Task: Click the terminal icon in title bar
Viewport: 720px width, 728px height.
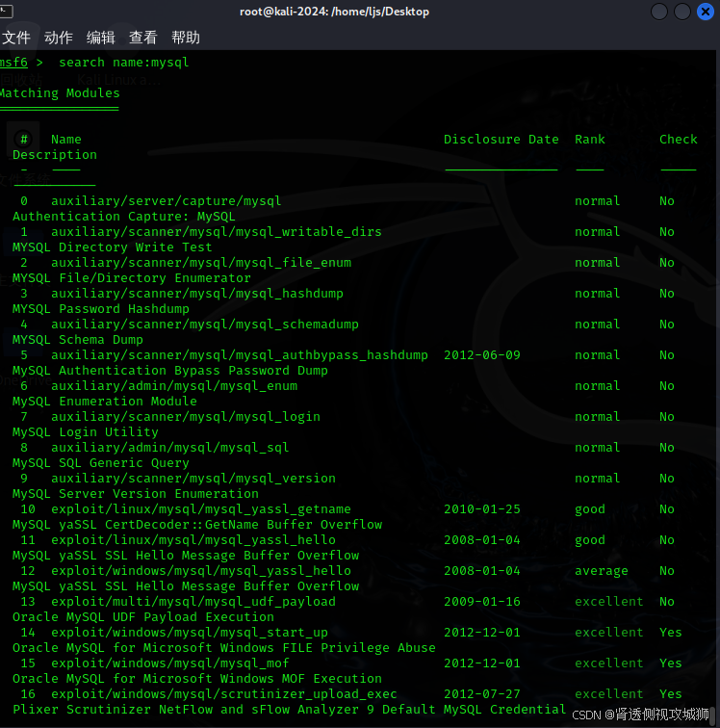Action: click(6, 12)
